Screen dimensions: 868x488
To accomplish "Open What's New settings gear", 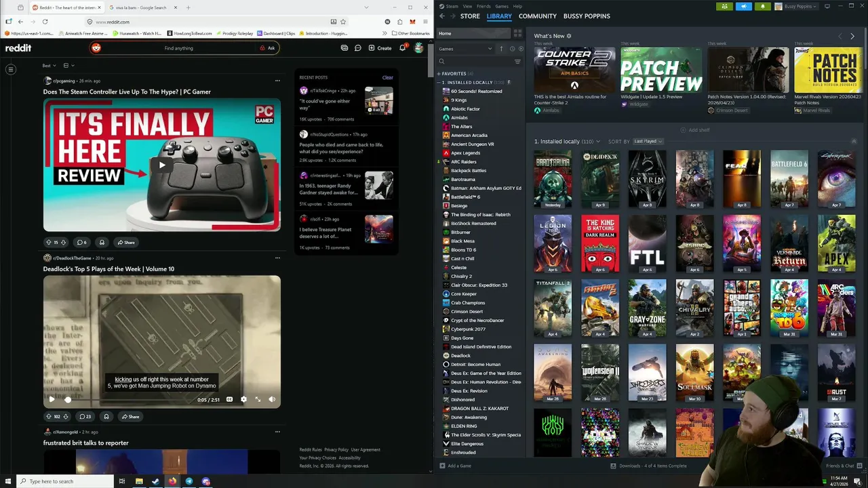I will coord(569,36).
